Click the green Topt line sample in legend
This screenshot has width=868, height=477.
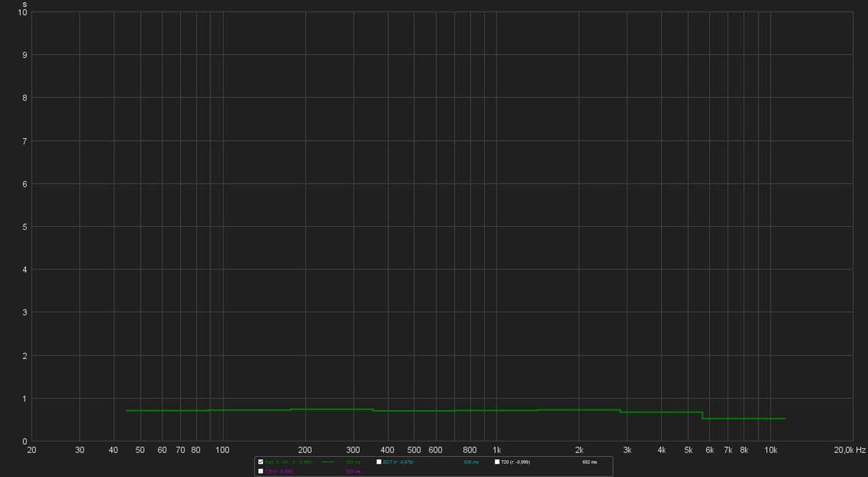tap(328, 462)
